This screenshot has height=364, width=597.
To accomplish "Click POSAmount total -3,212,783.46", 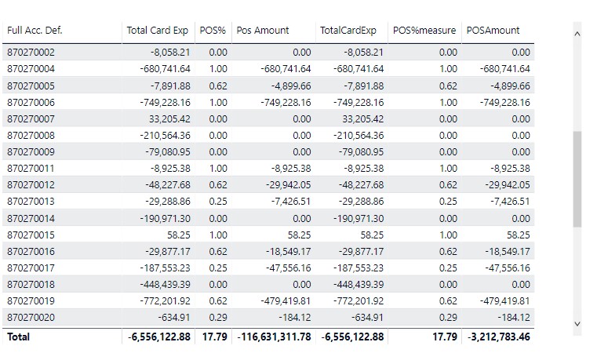I will (498, 337).
